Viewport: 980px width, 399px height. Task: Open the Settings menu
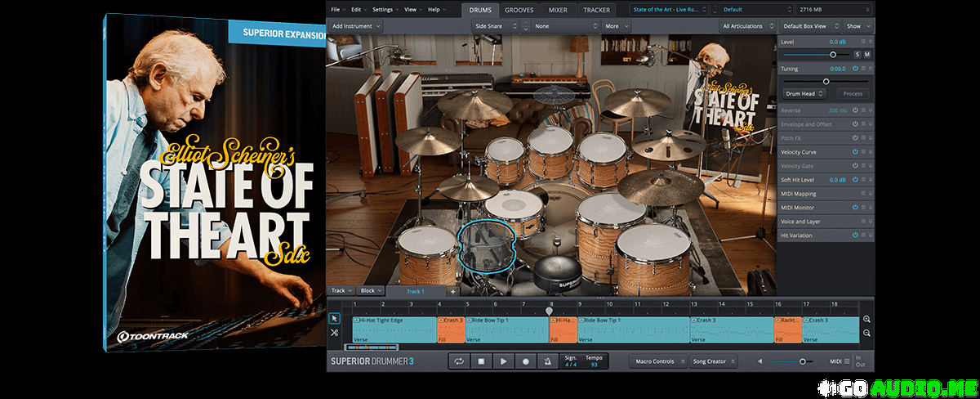click(385, 9)
